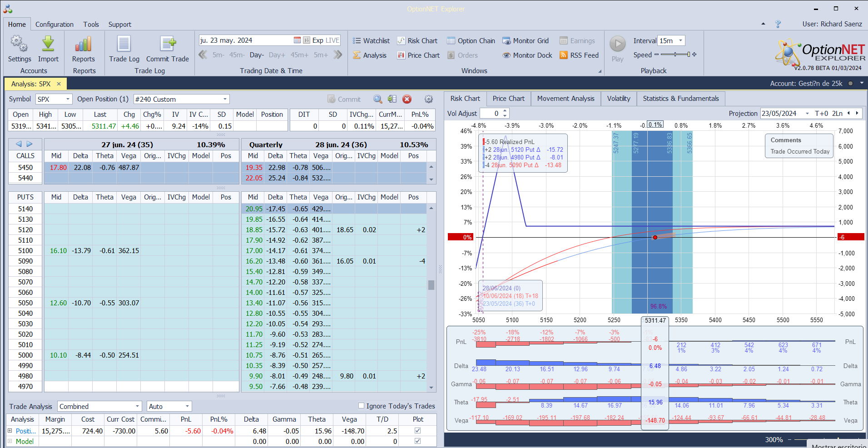Open position settings gear icon
The image size is (868, 448).
(x=428, y=99)
